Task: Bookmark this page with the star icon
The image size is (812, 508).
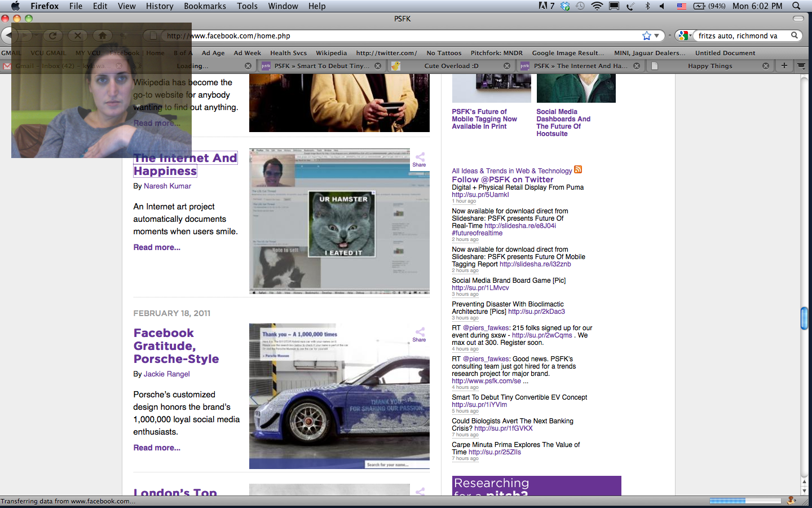Action: (646, 36)
